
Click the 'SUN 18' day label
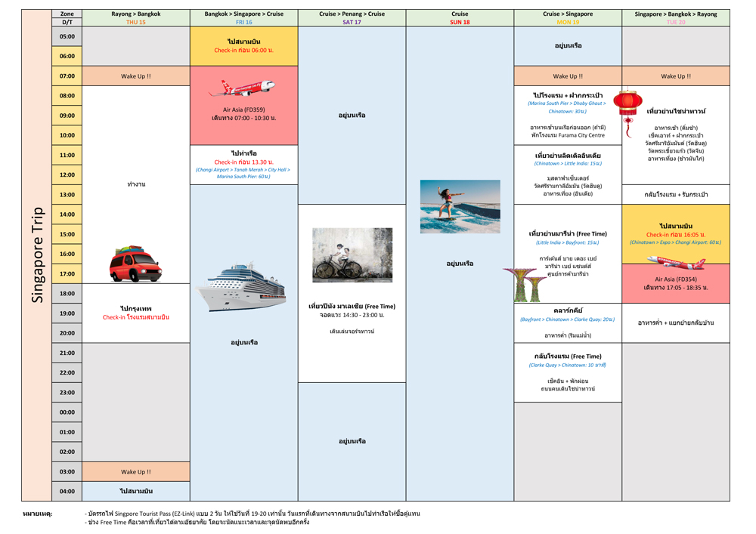(x=460, y=22)
